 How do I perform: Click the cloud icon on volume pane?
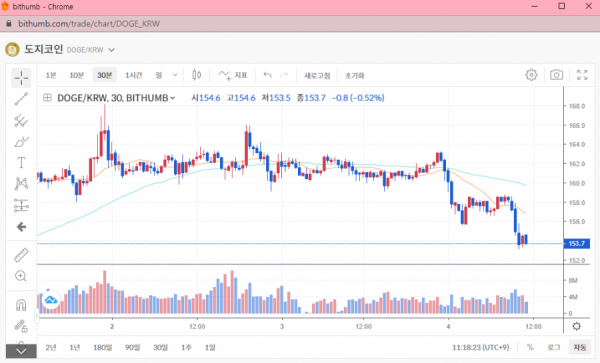click(x=51, y=300)
